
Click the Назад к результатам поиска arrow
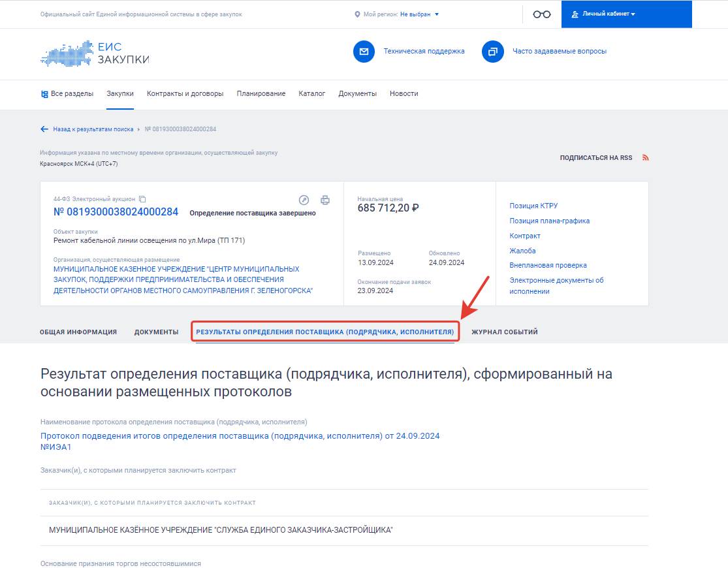pos(44,129)
